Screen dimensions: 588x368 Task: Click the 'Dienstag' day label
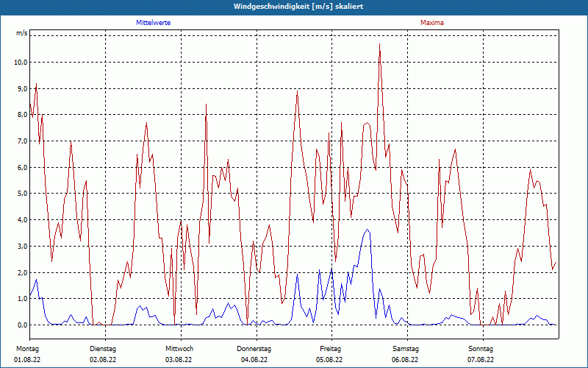[x=103, y=349]
